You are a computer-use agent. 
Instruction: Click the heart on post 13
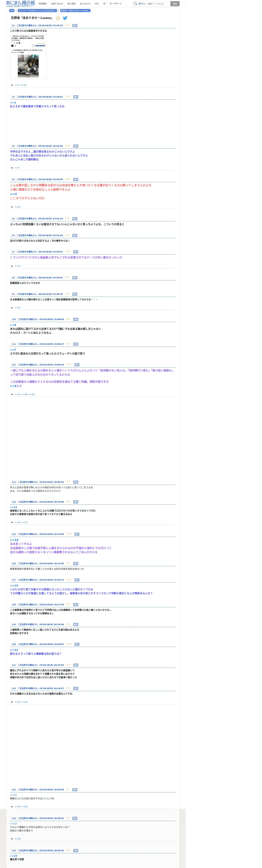(x=67, y=482)
